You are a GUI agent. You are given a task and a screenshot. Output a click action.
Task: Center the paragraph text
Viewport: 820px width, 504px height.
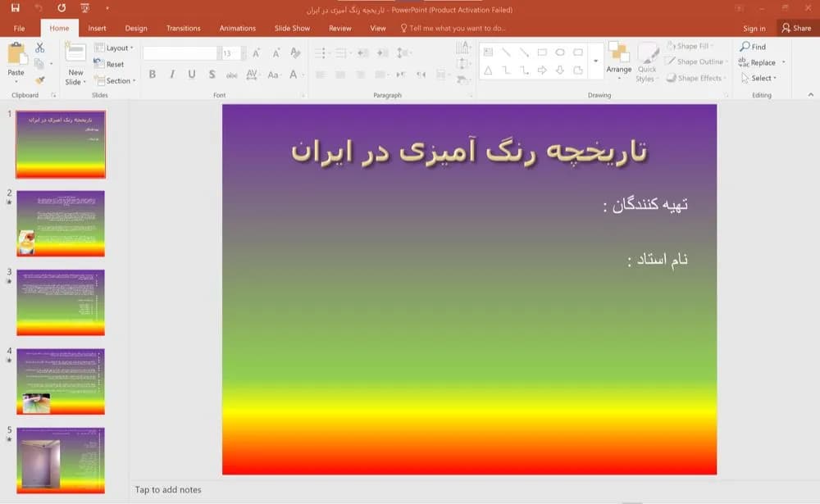tap(340, 75)
